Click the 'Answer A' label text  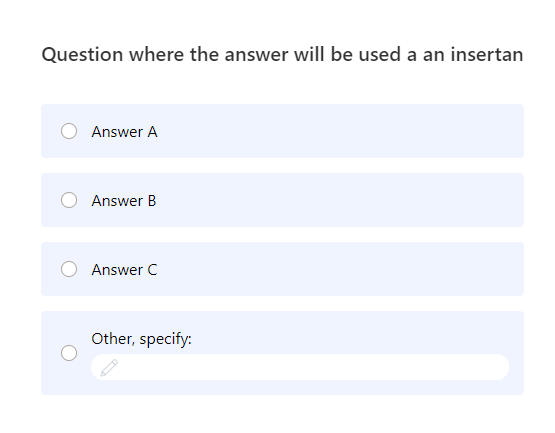coord(124,132)
